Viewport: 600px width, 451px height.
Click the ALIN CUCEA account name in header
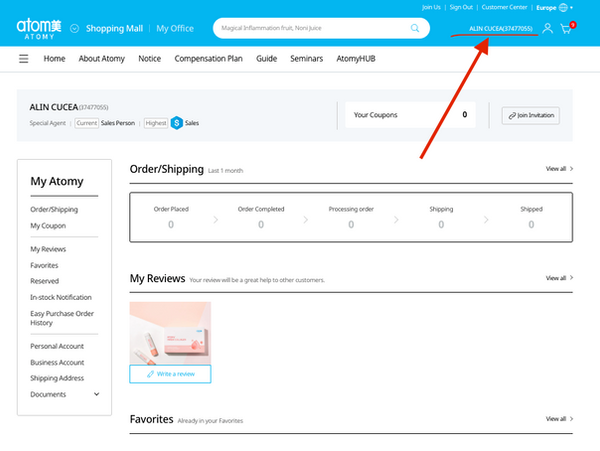pyautogui.click(x=501, y=28)
